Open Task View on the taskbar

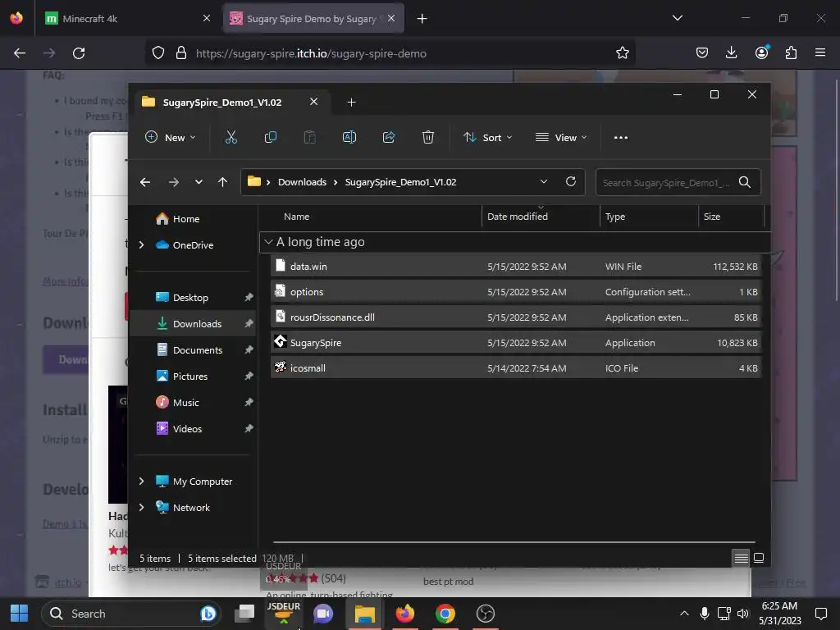[x=244, y=614]
